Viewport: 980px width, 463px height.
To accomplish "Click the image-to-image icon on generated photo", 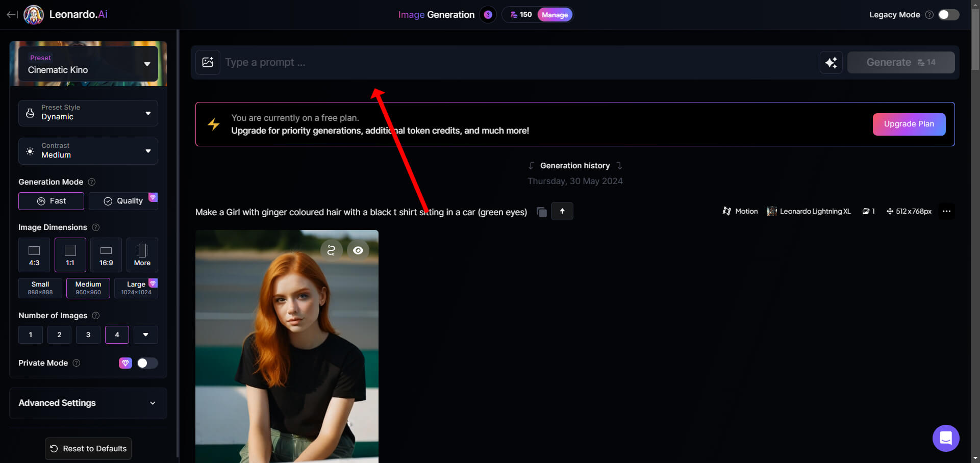I will (x=331, y=250).
